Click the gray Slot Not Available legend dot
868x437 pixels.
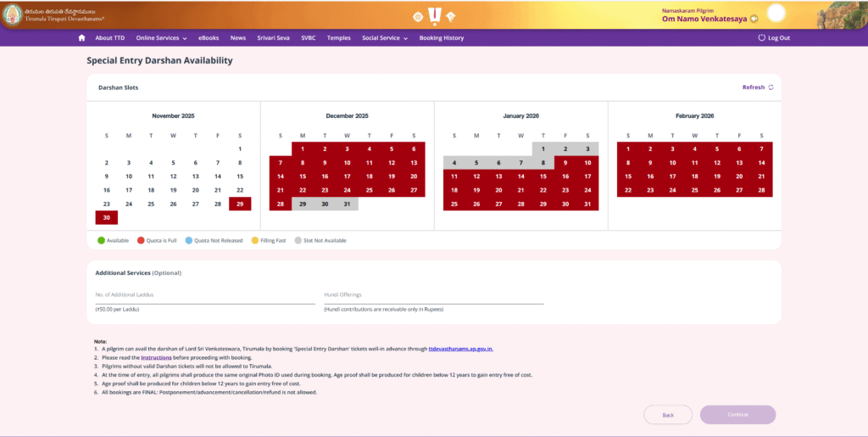coord(298,240)
